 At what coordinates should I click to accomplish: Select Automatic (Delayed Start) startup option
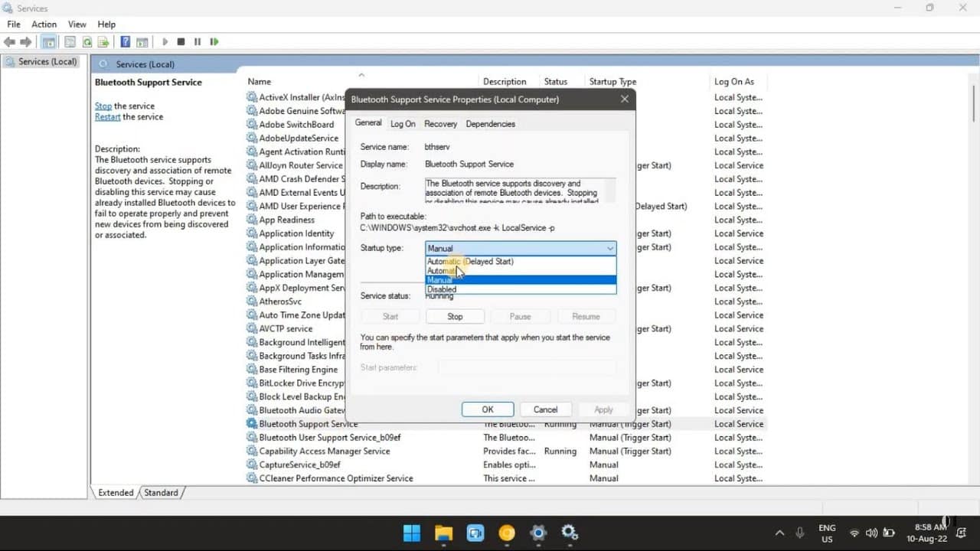click(469, 261)
